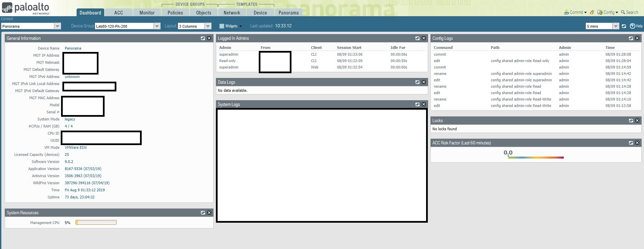The width and height of the screenshot is (644, 249).
Task: Open the Panorama tab
Action: coord(289,13)
